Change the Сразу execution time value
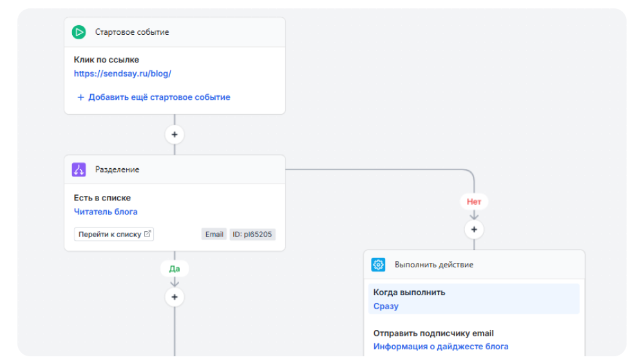 point(386,306)
